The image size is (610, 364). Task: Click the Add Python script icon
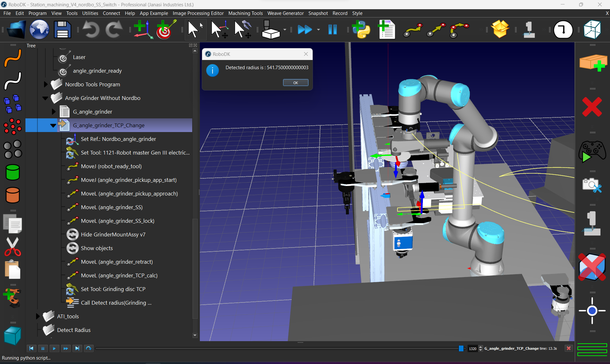(x=361, y=30)
